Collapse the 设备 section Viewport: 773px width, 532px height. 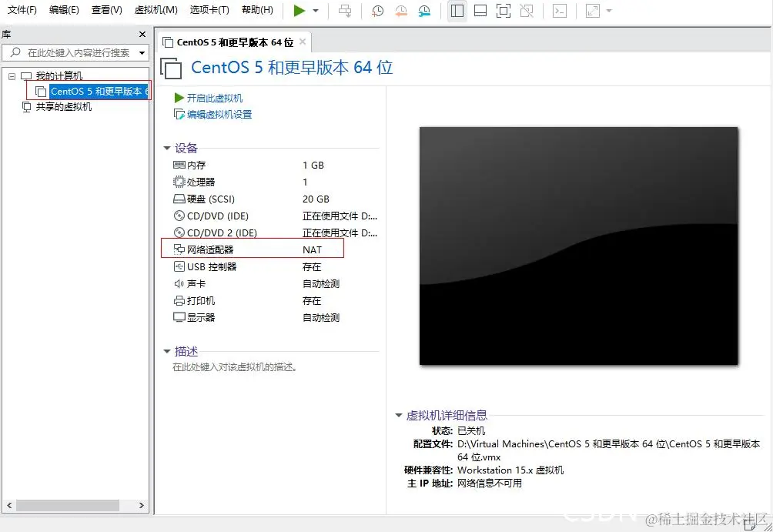point(166,148)
